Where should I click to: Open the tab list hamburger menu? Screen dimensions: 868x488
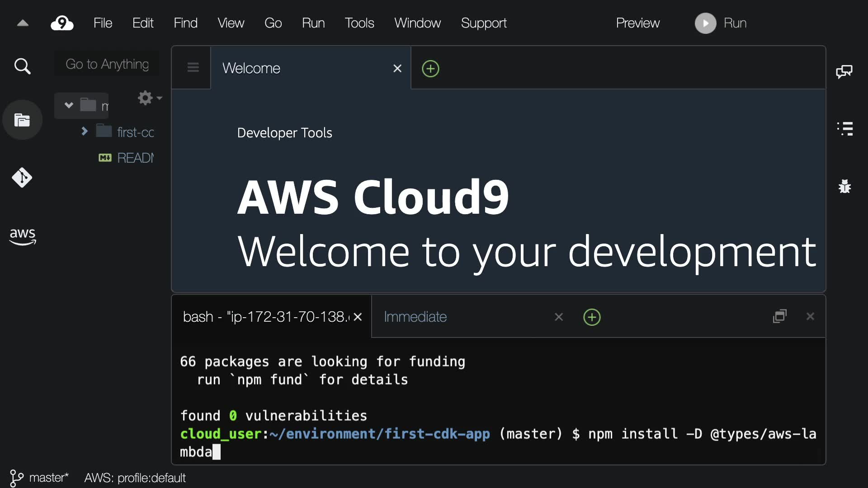(193, 68)
